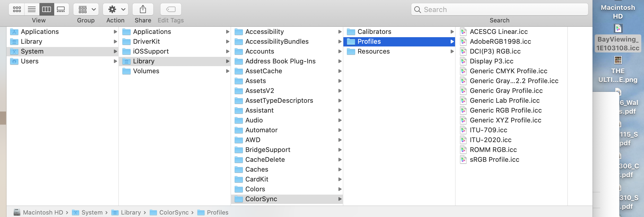
Task: Open the BayViewing icc desktop file
Action: point(618,29)
